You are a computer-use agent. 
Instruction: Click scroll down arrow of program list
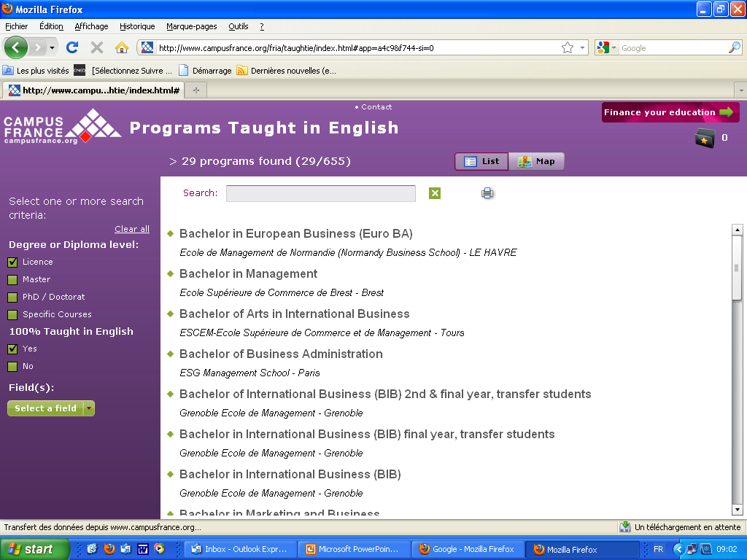tap(737, 510)
